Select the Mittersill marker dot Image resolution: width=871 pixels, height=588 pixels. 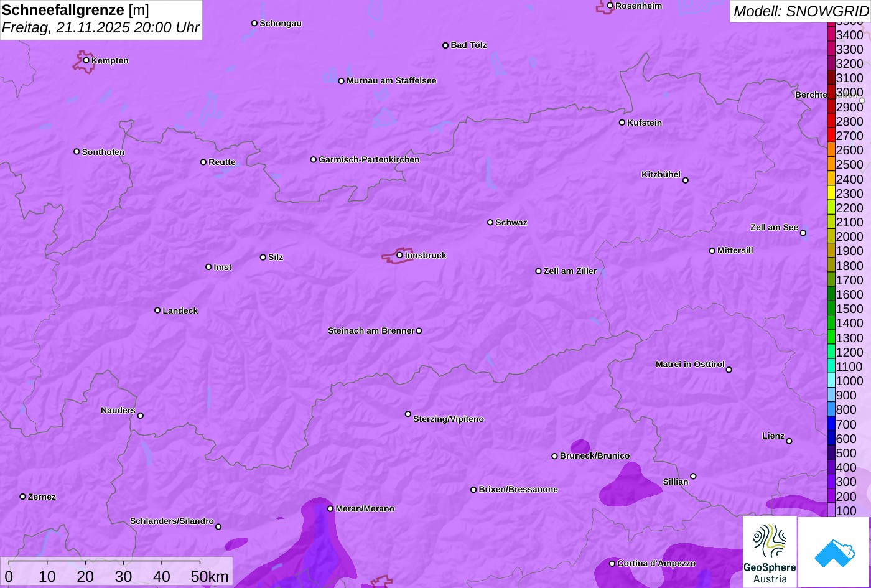click(x=712, y=250)
